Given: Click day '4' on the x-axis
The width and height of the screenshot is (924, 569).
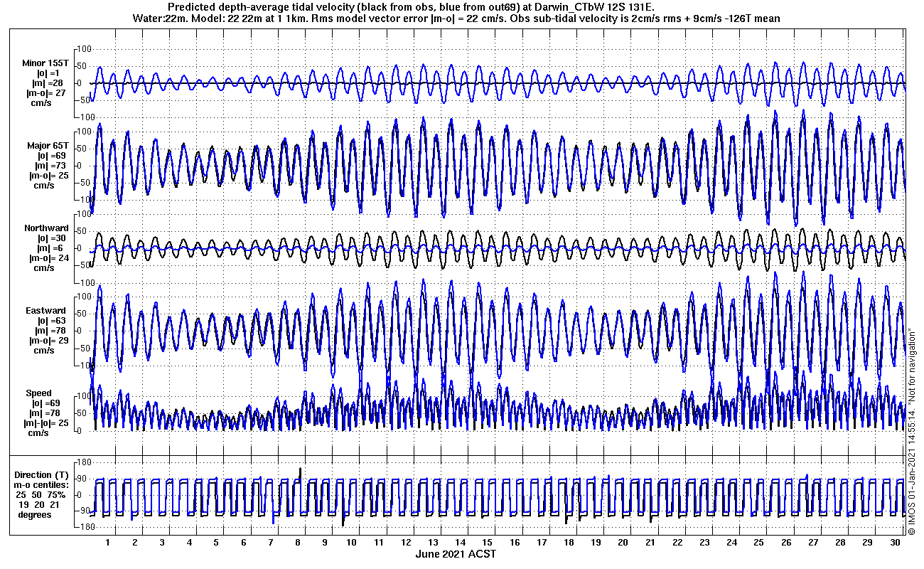Looking at the screenshot, I should point(189,543).
